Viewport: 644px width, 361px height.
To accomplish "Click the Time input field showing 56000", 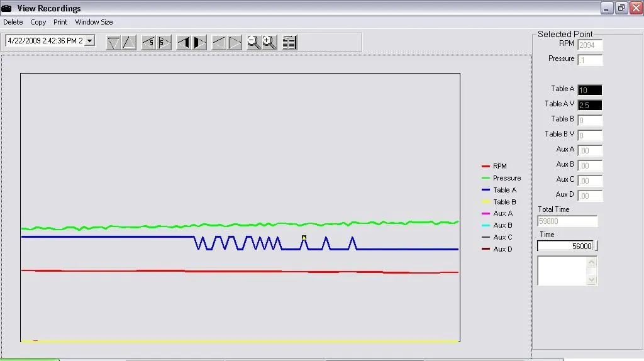I will click(x=565, y=246).
